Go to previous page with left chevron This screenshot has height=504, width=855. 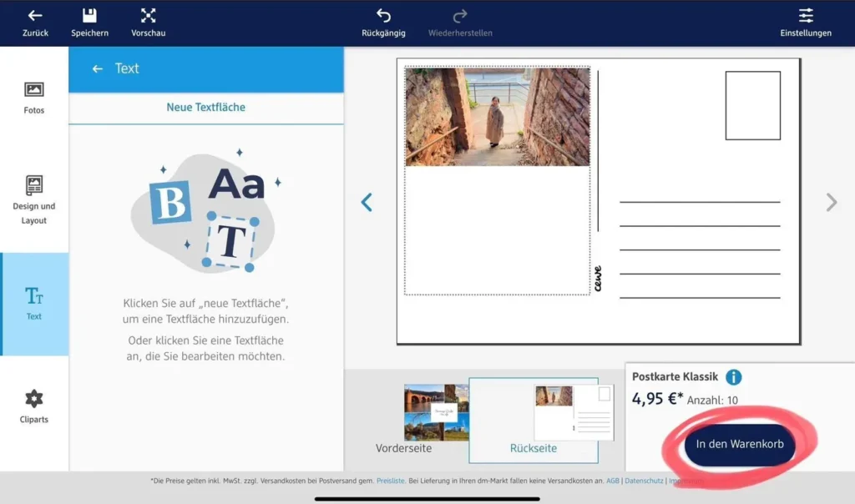(367, 202)
